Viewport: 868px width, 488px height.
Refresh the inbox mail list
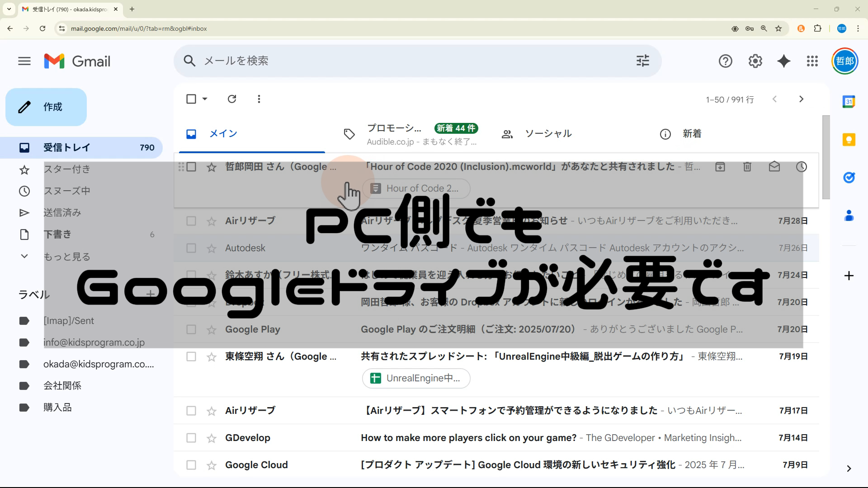click(232, 99)
